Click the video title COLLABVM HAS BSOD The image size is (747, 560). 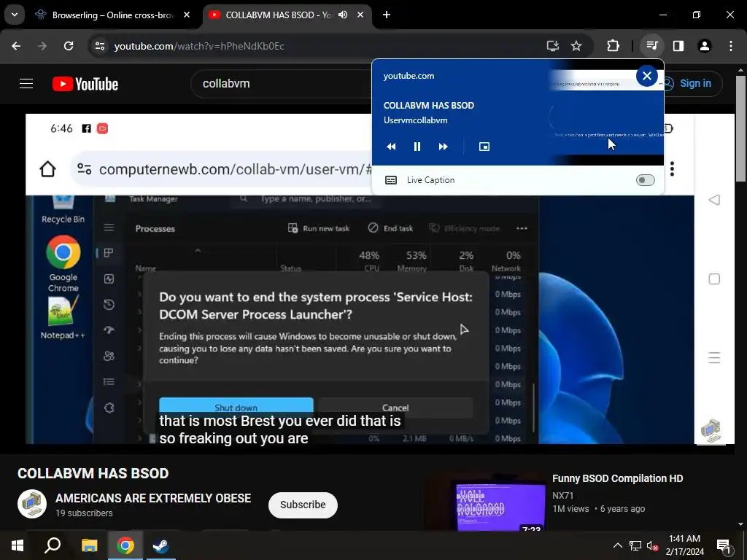93,473
